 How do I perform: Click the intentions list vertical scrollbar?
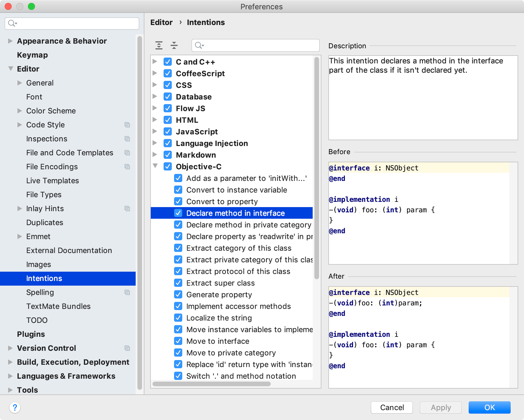[316, 168]
